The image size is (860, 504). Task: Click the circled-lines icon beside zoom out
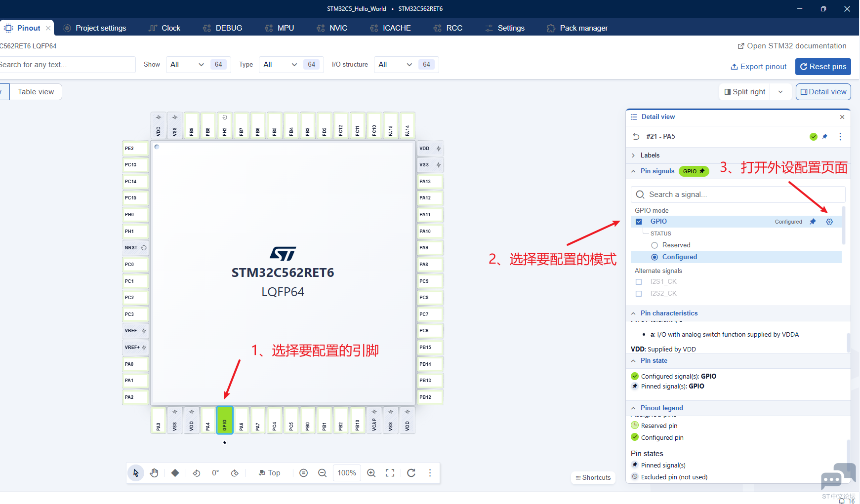coord(304,473)
